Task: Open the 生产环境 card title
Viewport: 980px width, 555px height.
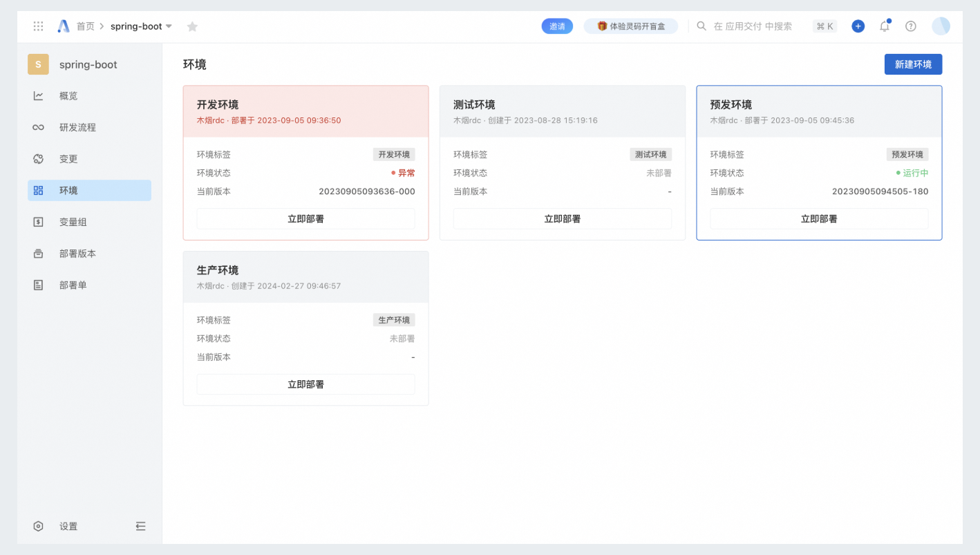Action: pyautogui.click(x=218, y=270)
